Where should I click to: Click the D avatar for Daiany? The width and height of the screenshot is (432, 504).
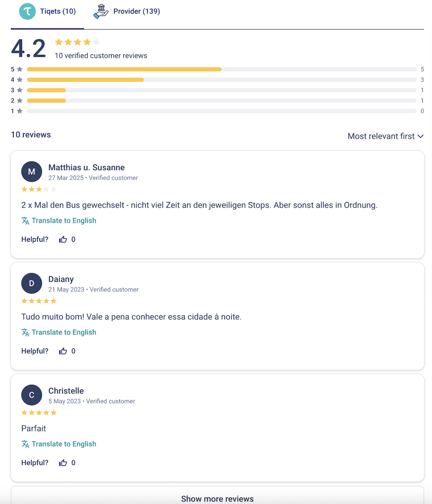tap(32, 284)
